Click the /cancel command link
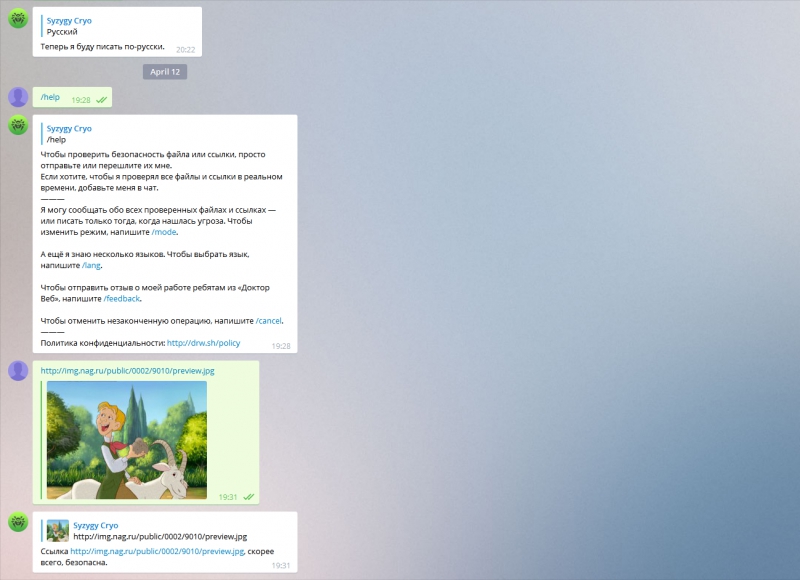The width and height of the screenshot is (800, 580). [268, 321]
